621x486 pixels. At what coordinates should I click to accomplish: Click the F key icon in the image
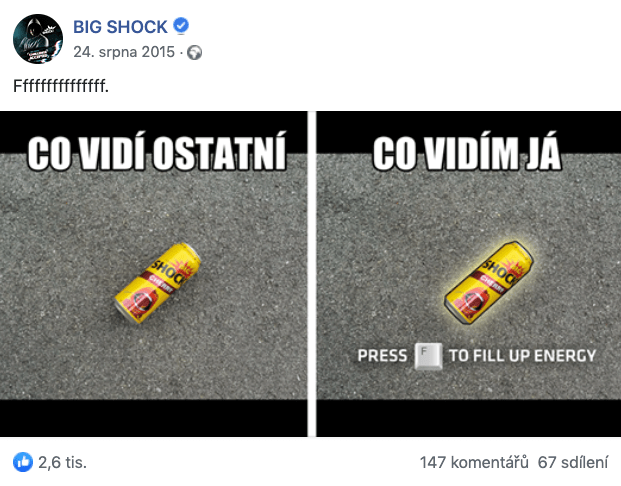(427, 356)
